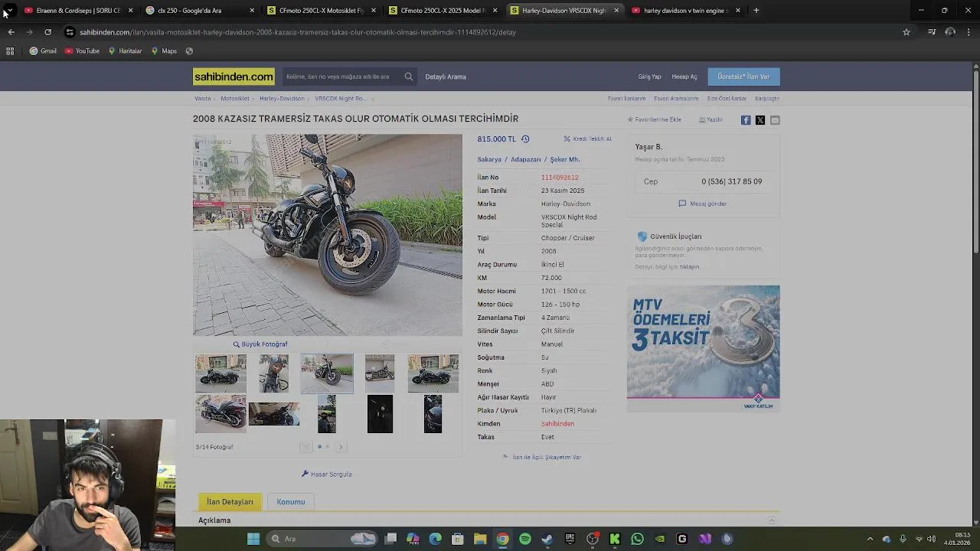The width and height of the screenshot is (980, 551).
Task: Click the MTV Ödemeleri 3 Taksit ad
Action: [704, 348]
